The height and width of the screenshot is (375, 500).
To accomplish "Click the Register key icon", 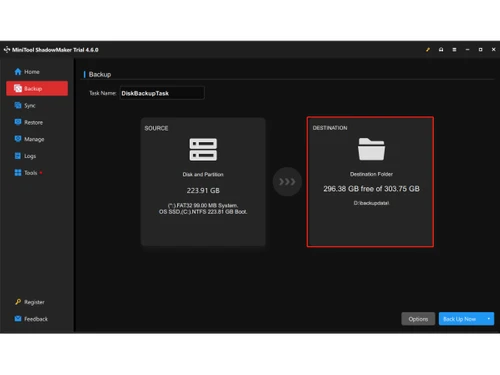I will coord(18,302).
